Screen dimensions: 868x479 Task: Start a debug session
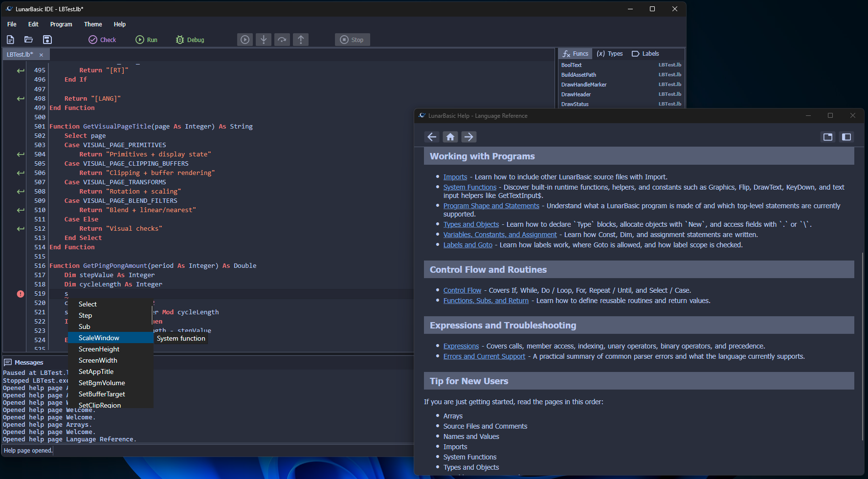click(190, 40)
